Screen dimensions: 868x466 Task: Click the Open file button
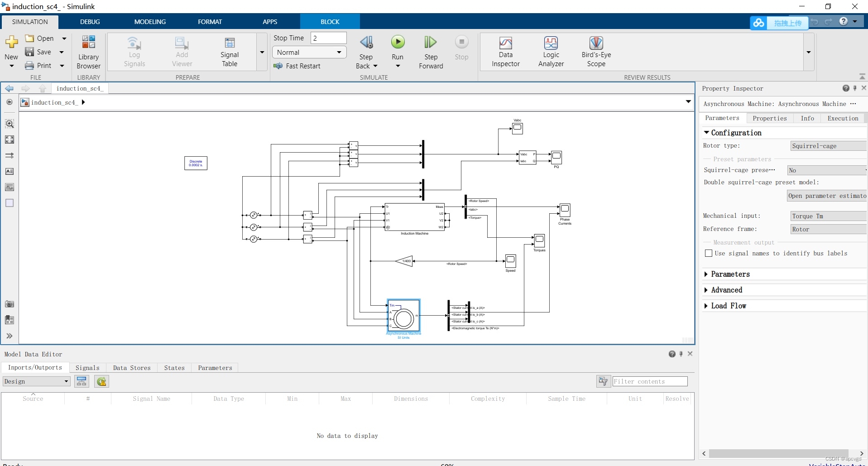coord(39,38)
